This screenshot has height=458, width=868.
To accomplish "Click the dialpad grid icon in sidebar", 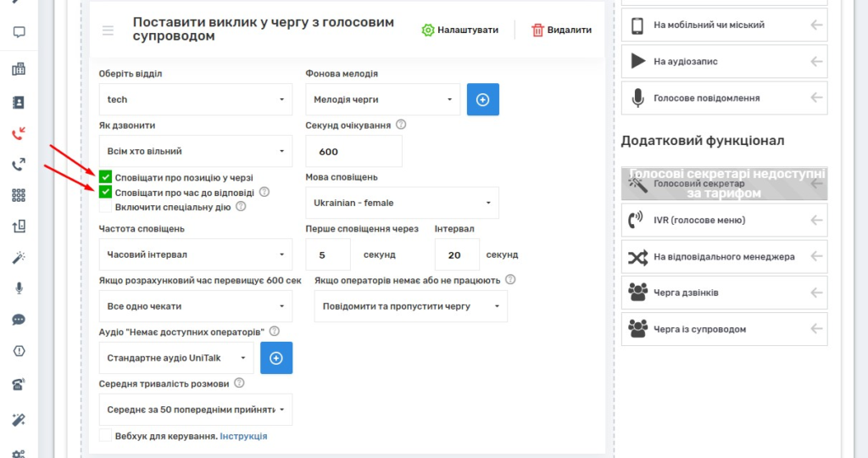I will (x=19, y=195).
